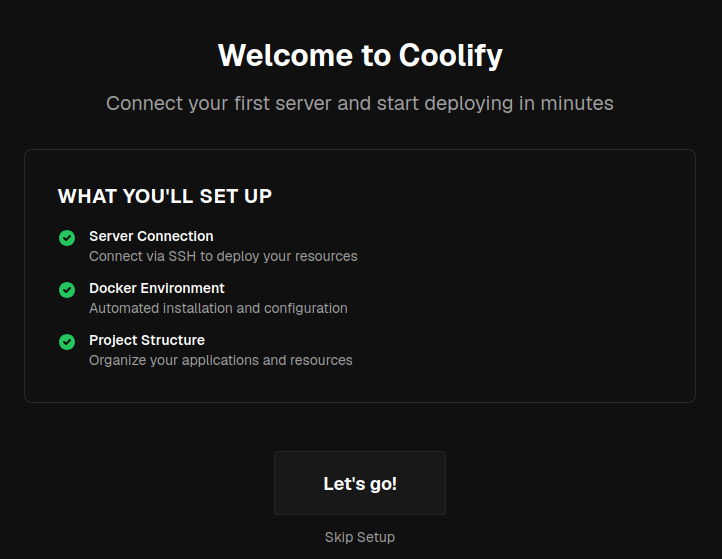The width and height of the screenshot is (722, 559).
Task: Choose the Skip Setup link
Action: [x=360, y=537]
